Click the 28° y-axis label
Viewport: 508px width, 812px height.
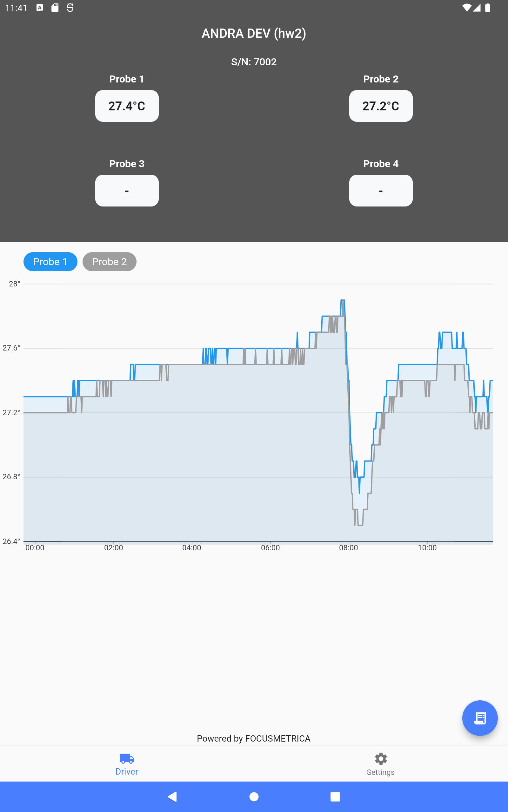click(15, 284)
